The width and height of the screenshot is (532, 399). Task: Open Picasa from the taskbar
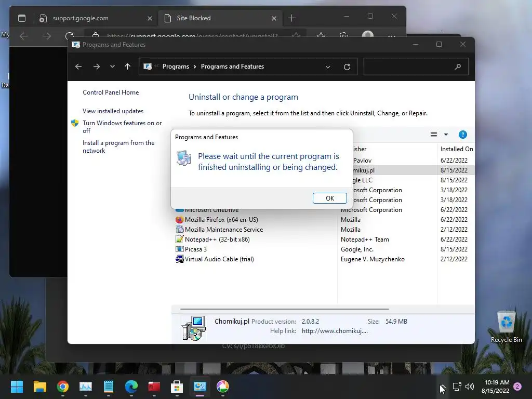(222, 387)
